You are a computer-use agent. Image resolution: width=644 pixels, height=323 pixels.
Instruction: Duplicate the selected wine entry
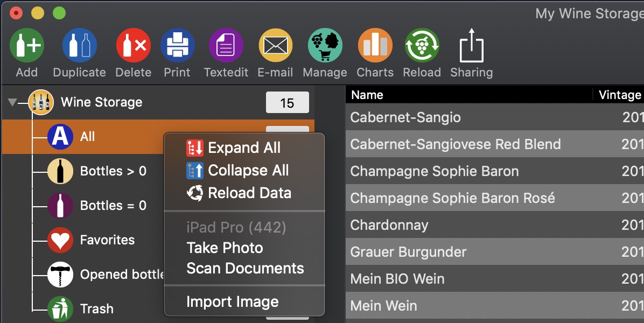coord(79,45)
